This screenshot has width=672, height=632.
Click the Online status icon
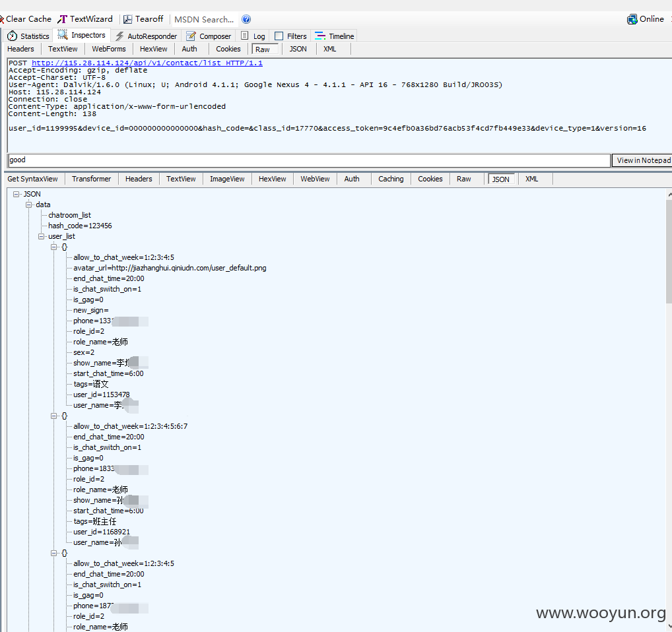632,19
